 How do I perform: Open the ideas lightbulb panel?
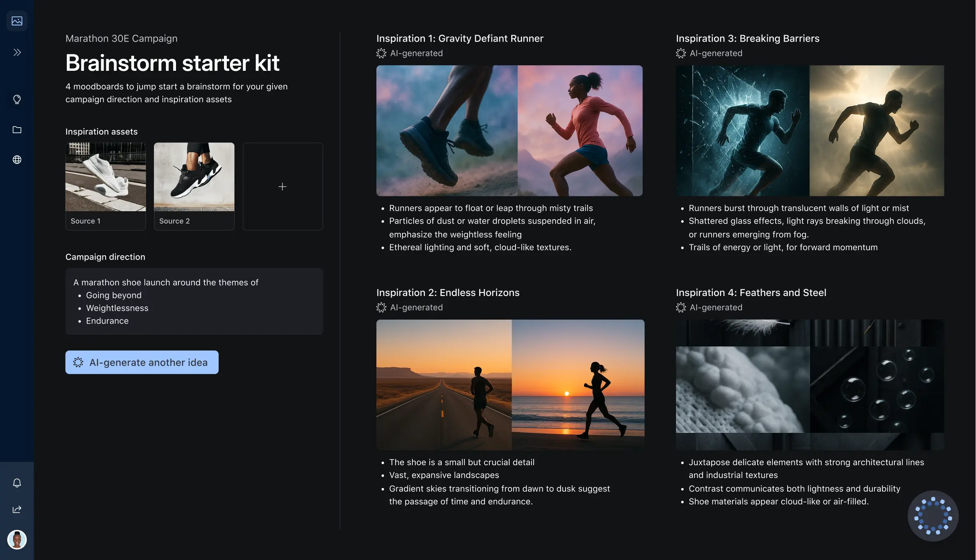point(17,99)
